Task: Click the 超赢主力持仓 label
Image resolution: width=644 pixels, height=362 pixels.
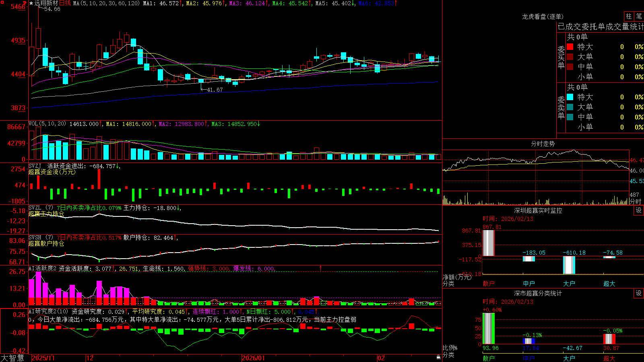Action: [x=46, y=214]
